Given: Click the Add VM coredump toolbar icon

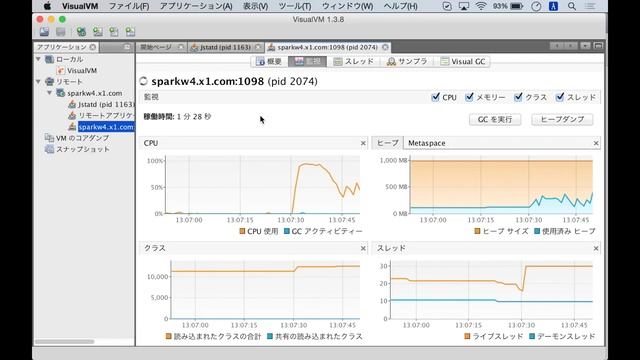Looking at the screenshot, I should pos(114,31).
